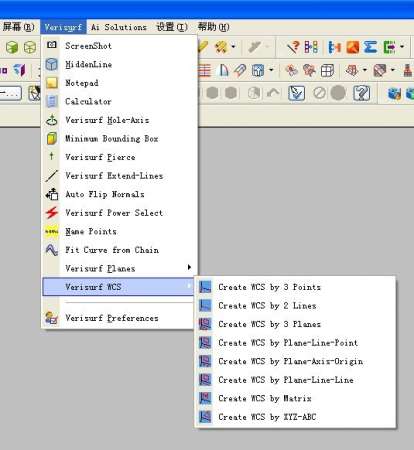Image resolution: width=414 pixels, height=450 pixels.
Task: Click the blue H dimension toolbar icon
Action: [x=334, y=47]
